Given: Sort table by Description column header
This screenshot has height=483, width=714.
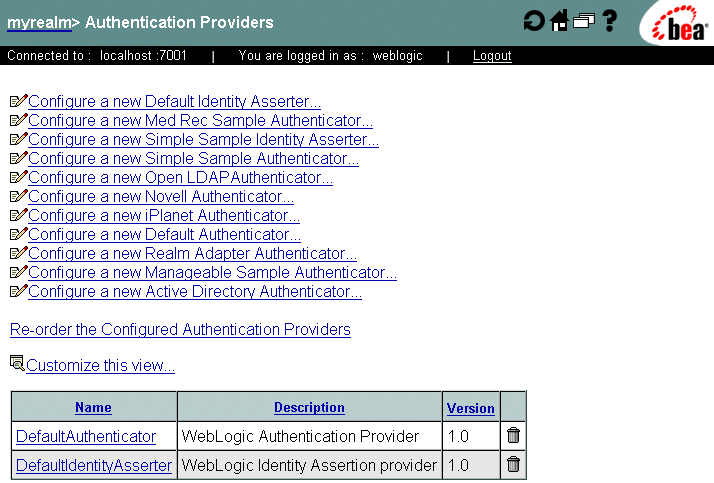Looking at the screenshot, I should tap(309, 407).
